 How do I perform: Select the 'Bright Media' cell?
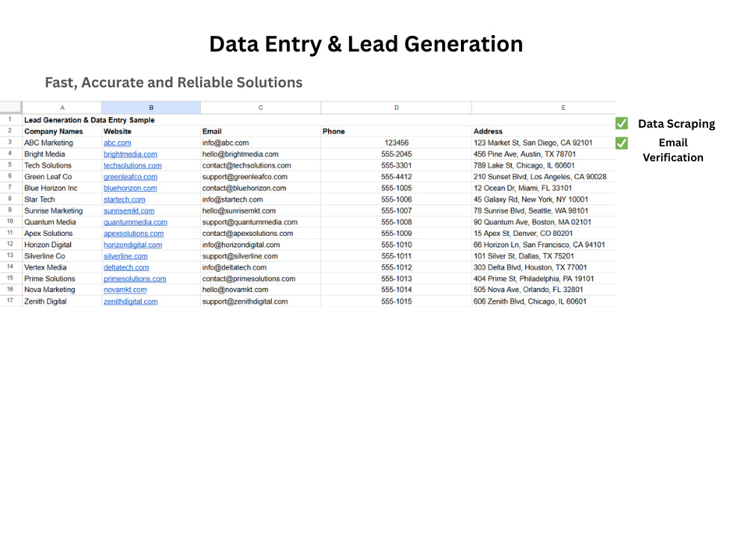tap(62, 155)
